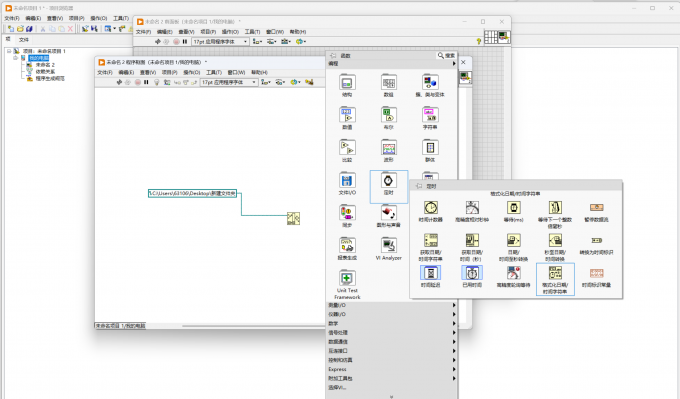Select the Time Delay 时间延迟 hourglass icon
Screen dimensions: 680x399
[430, 273]
